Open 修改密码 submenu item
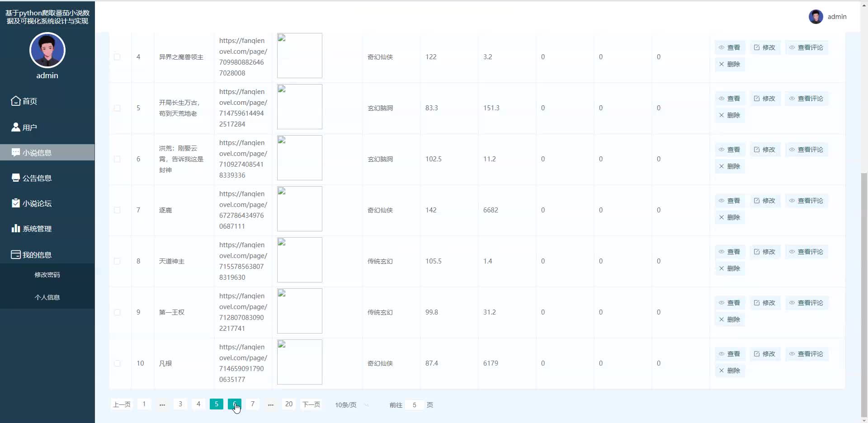 pos(47,275)
